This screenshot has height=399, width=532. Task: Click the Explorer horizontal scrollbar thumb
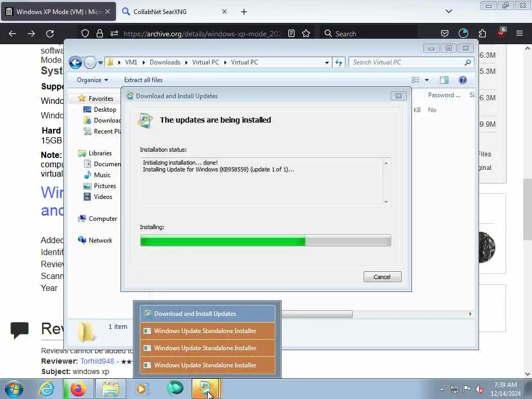point(316,314)
